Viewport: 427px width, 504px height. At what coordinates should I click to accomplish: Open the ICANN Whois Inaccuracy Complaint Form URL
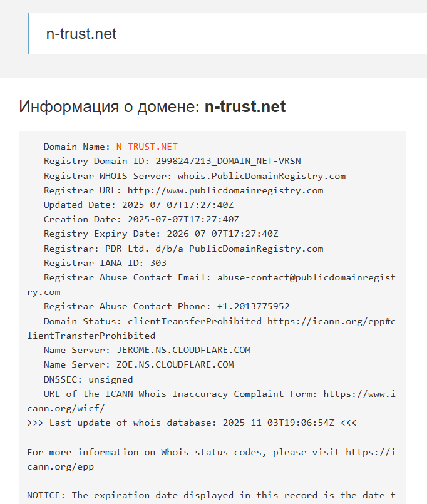pyautogui.click(x=359, y=394)
